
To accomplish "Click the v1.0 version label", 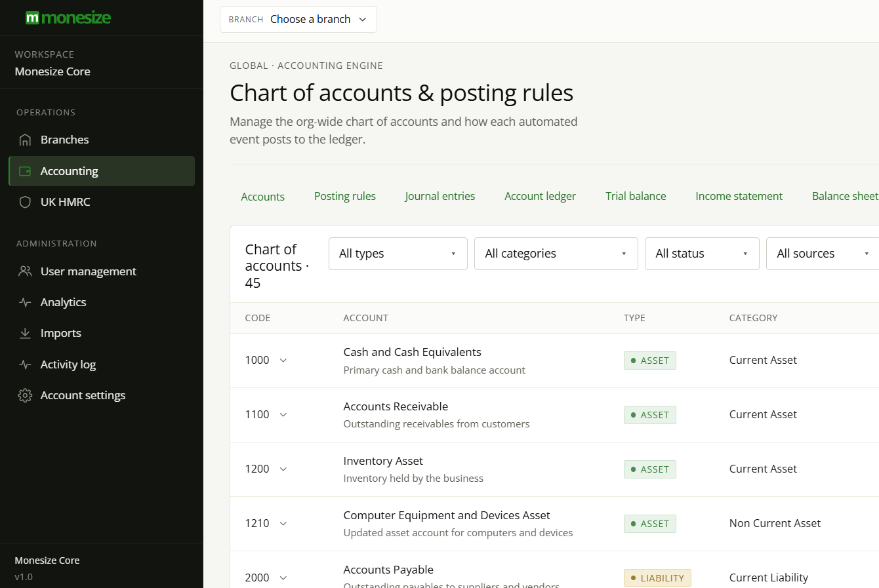I will pyautogui.click(x=24, y=577).
